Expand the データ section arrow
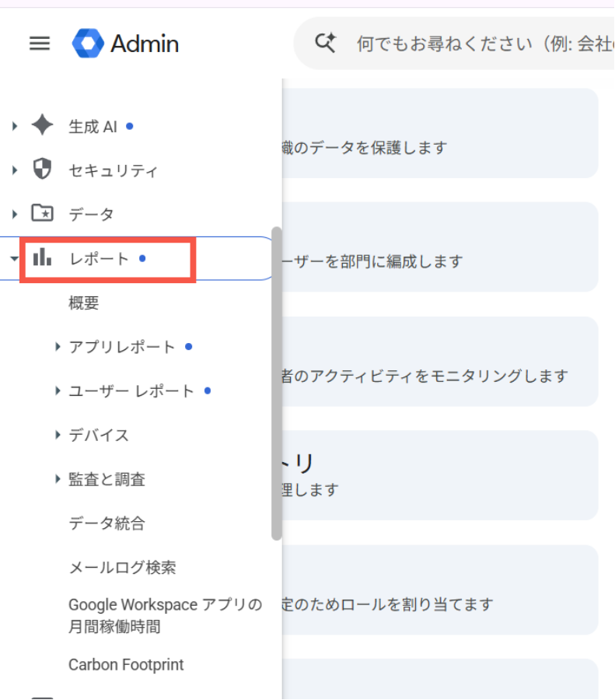 point(15,215)
